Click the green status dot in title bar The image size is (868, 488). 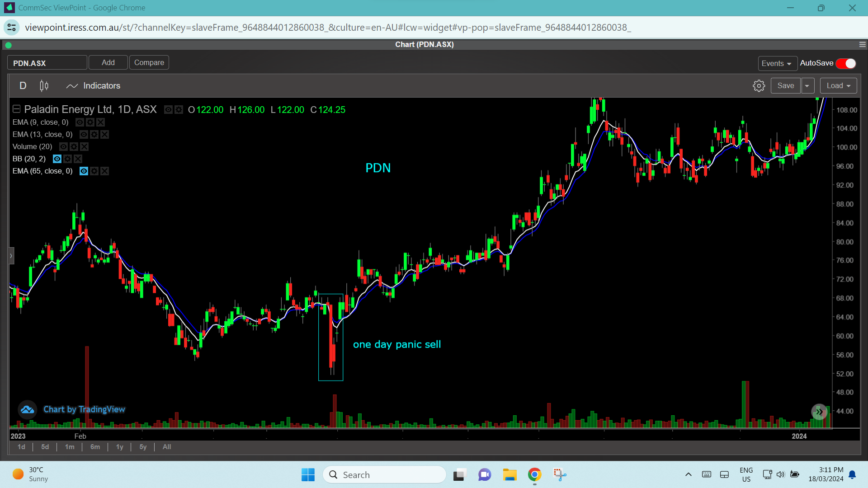[8, 45]
